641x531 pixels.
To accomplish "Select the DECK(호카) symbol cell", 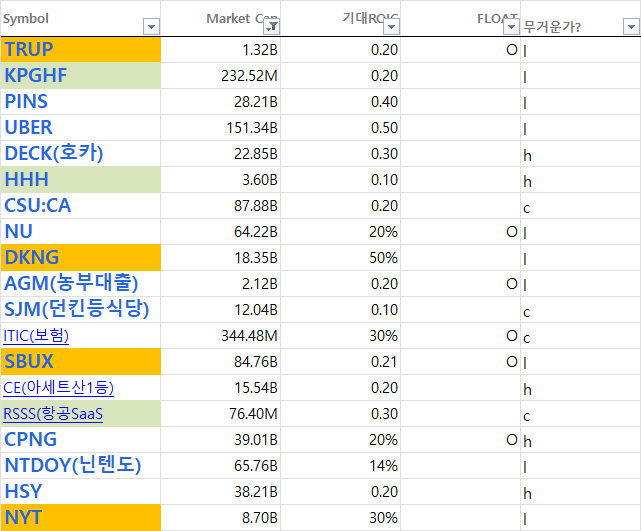I will coord(81,154).
